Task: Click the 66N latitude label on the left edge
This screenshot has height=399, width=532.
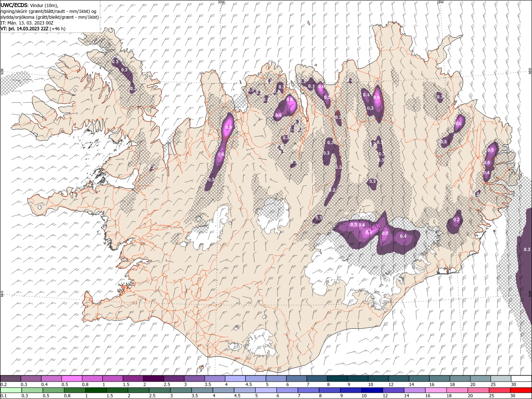Action: (2, 71)
